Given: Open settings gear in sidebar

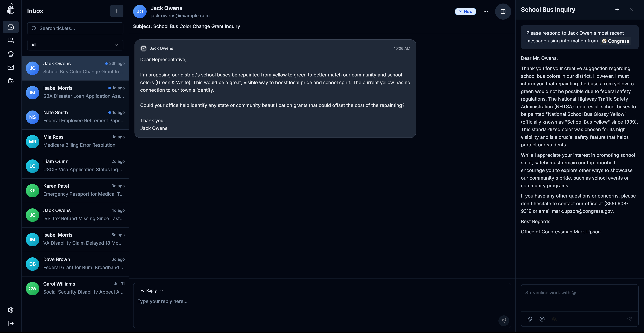Looking at the screenshot, I should pyautogui.click(x=11, y=310).
